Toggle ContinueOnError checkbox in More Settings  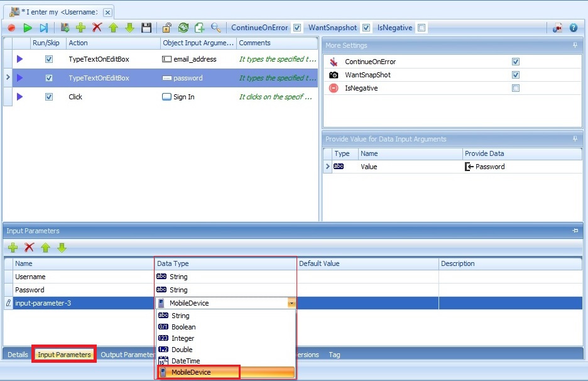pos(516,62)
